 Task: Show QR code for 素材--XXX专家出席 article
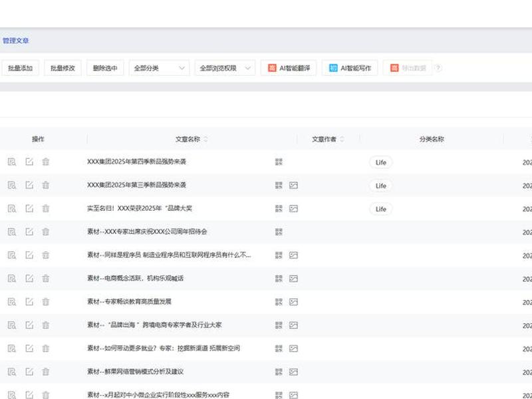pyautogui.click(x=279, y=232)
